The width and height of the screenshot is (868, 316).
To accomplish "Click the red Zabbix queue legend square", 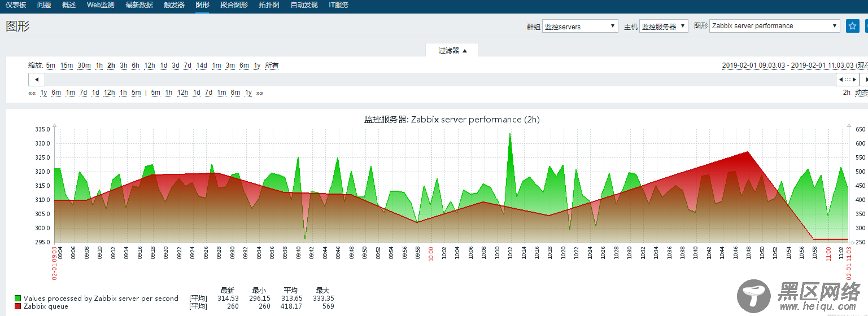I will [18, 306].
